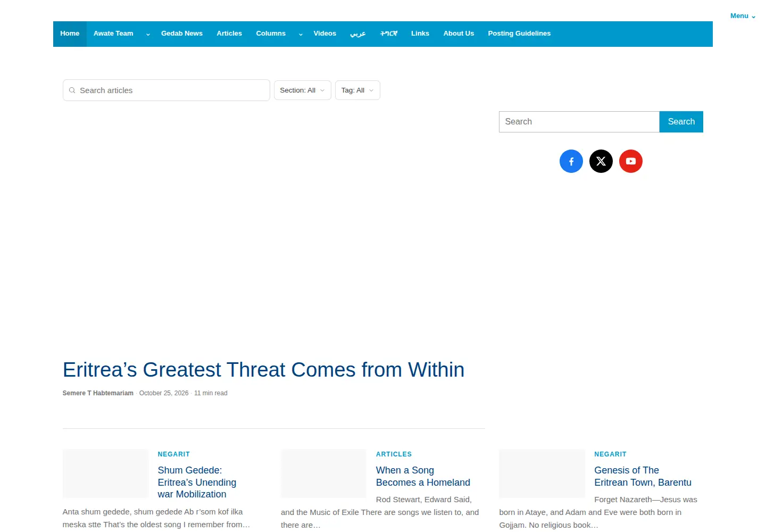The height and width of the screenshot is (532, 766).
Task: Open the X (Twitter) social icon
Action: [601, 161]
